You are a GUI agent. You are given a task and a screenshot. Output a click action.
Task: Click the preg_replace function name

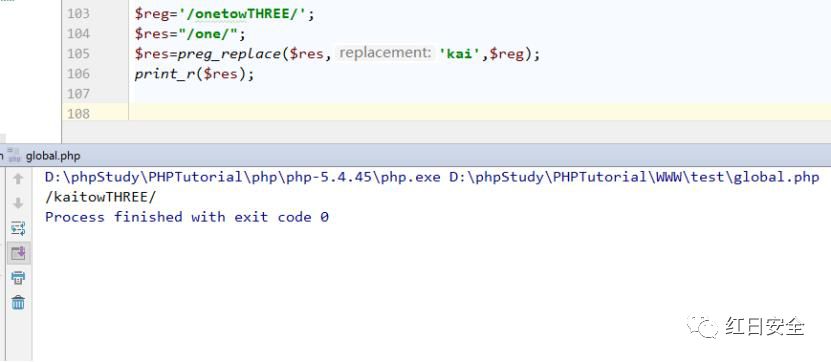point(230,54)
